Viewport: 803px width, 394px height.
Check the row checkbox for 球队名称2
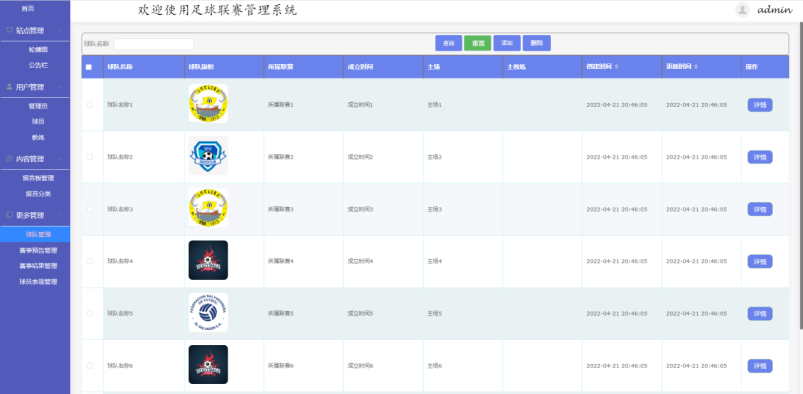tap(90, 157)
